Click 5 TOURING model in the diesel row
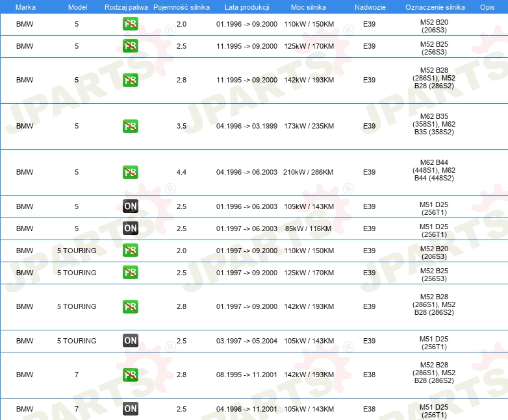The height and width of the screenshot is (420, 508). (77, 341)
